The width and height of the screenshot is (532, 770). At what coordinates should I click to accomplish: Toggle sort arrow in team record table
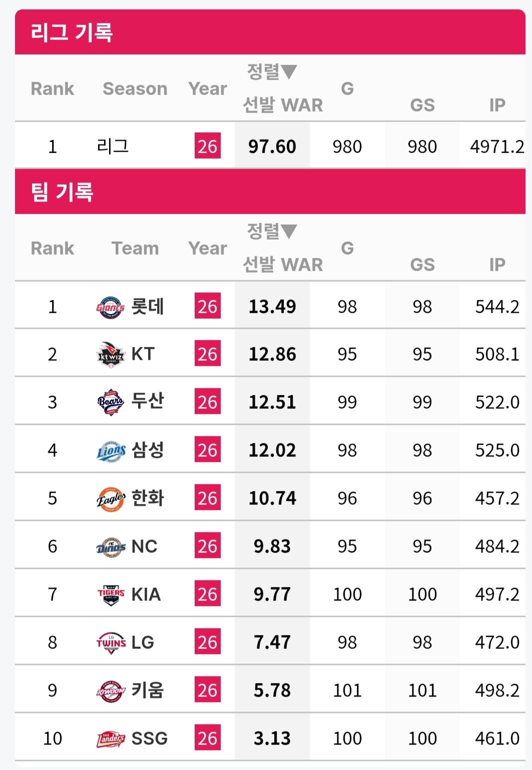pos(289,232)
